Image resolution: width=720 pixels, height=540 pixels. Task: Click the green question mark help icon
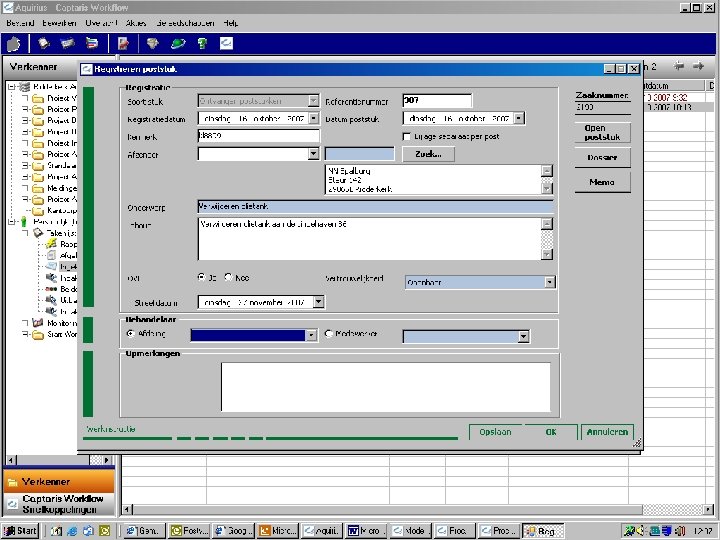pos(202,44)
